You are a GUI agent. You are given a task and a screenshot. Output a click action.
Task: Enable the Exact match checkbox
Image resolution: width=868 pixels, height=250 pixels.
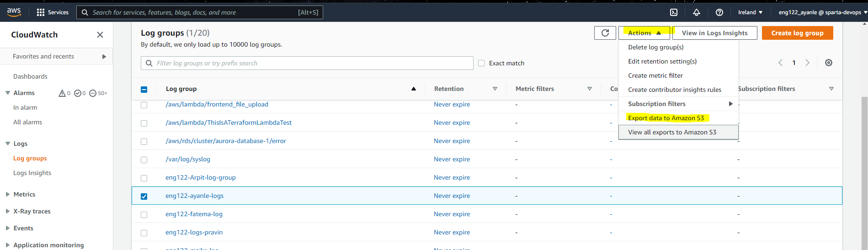[481, 63]
